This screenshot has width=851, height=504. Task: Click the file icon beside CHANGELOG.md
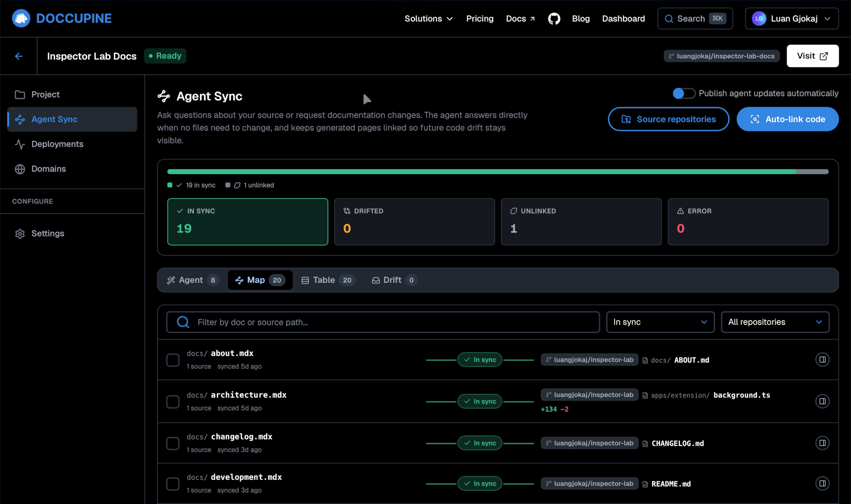click(x=645, y=444)
